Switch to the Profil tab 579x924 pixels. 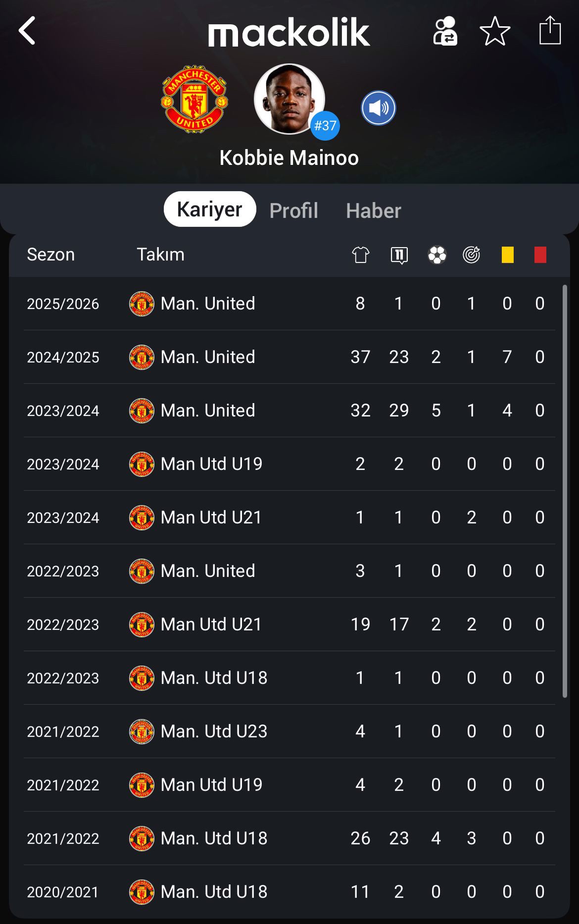click(293, 210)
